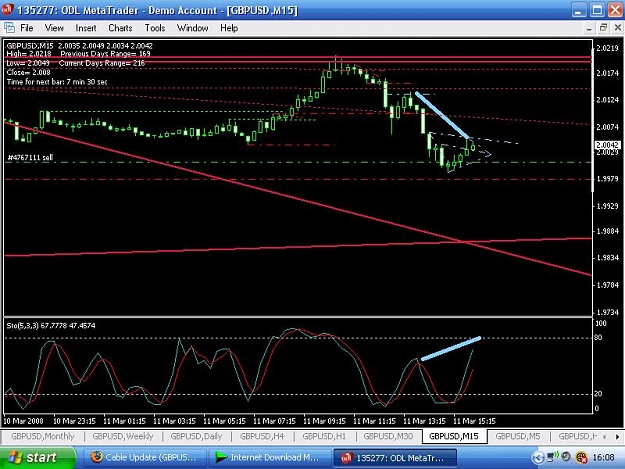
Task: Click the Sto(5,3,3) indicator label
Action: pyautogui.click(x=51, y=326)
